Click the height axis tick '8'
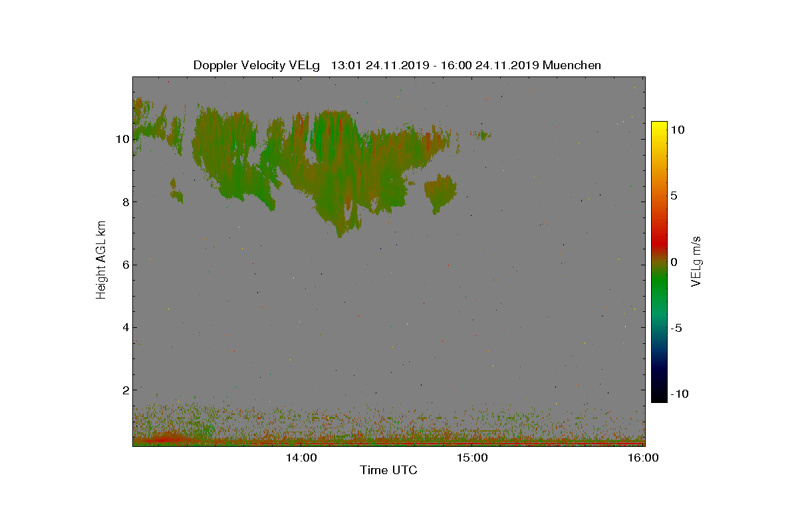The height and width of the screenshot is (532, 798). [124, 201]
